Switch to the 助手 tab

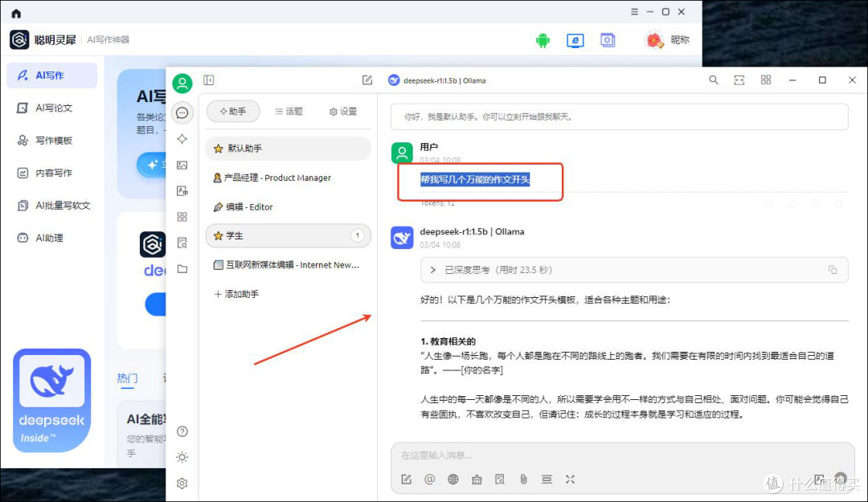tap(233, 112)
